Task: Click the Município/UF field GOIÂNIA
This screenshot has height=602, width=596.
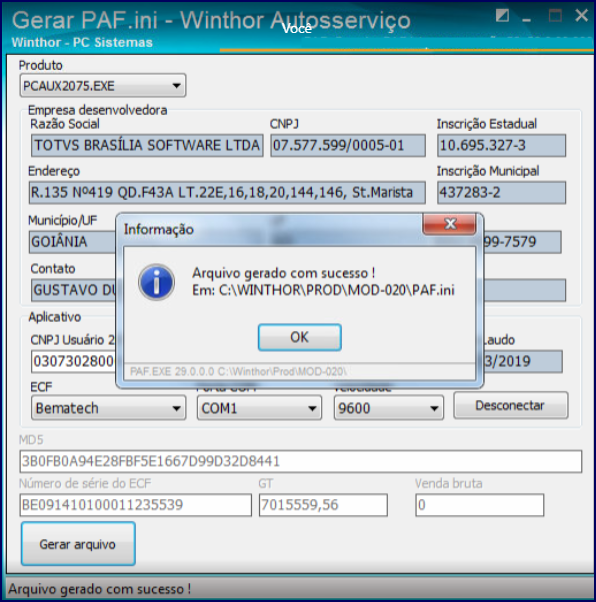Action: 73,242
